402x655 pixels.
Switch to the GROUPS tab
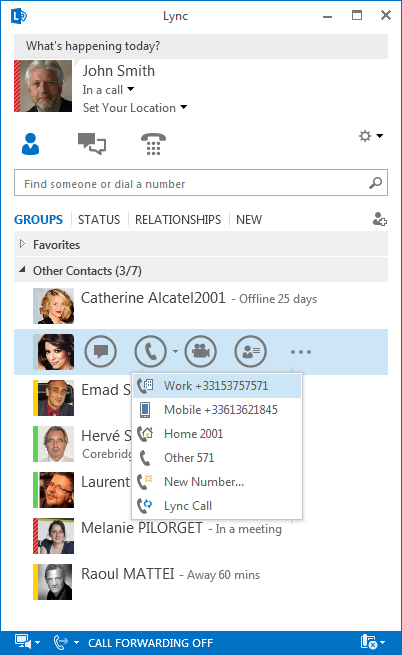pyautogui.click(x=38, y=219)
